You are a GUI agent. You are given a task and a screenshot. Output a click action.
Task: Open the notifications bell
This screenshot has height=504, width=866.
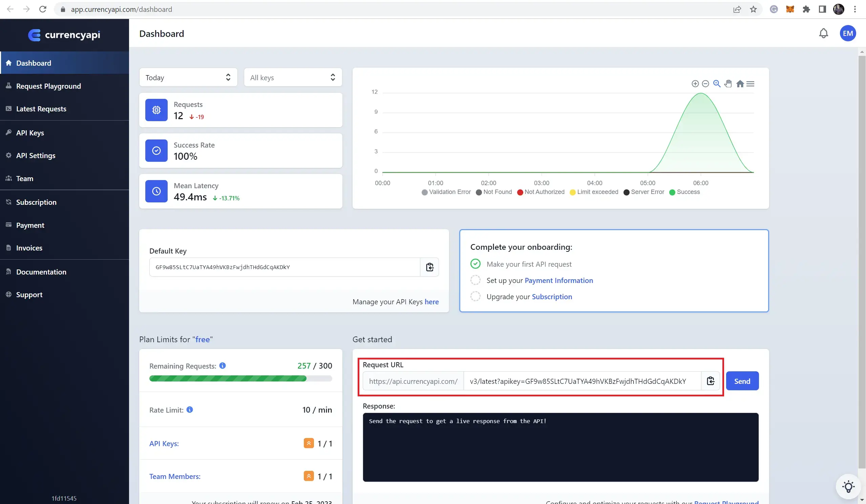[823, 33]
